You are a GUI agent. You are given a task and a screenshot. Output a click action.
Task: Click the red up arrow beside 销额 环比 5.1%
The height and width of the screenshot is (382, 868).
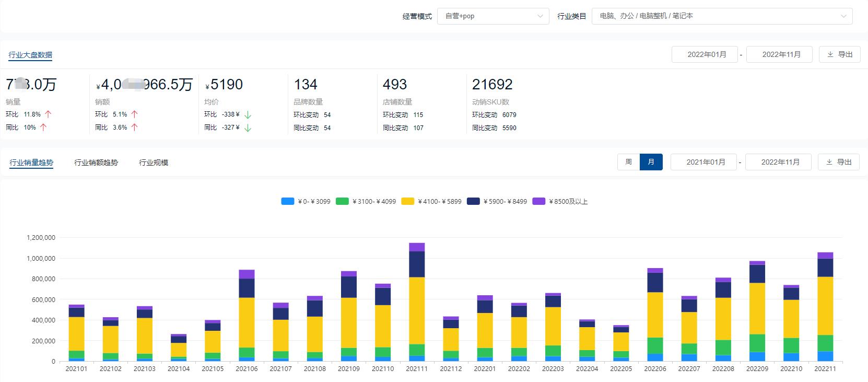pyautogui.click(x=134, y=114)
